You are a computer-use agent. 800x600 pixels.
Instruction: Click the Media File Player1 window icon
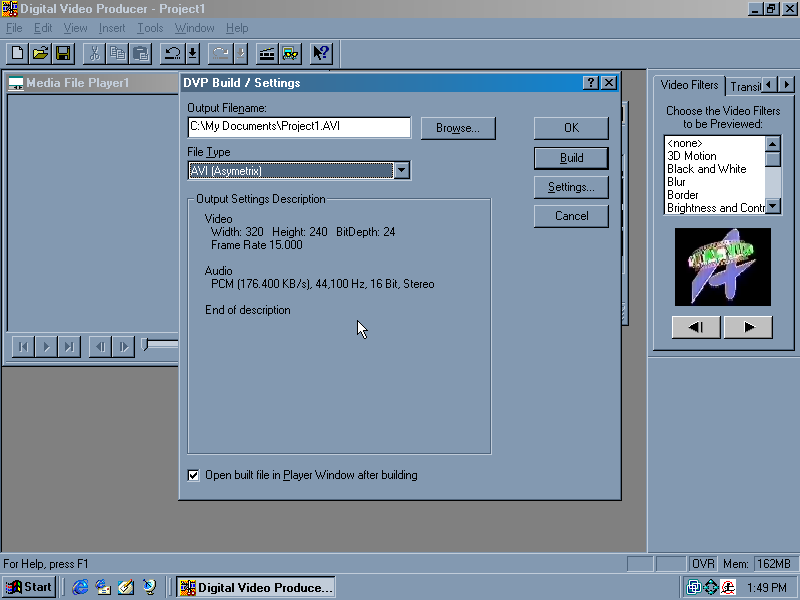(x=16, y=83)
